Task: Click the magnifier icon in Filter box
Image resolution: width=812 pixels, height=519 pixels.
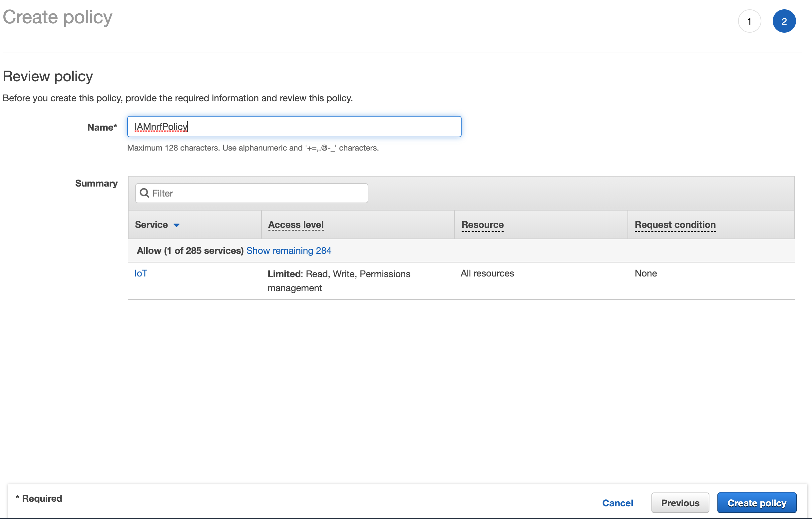Action: (144, 193)
